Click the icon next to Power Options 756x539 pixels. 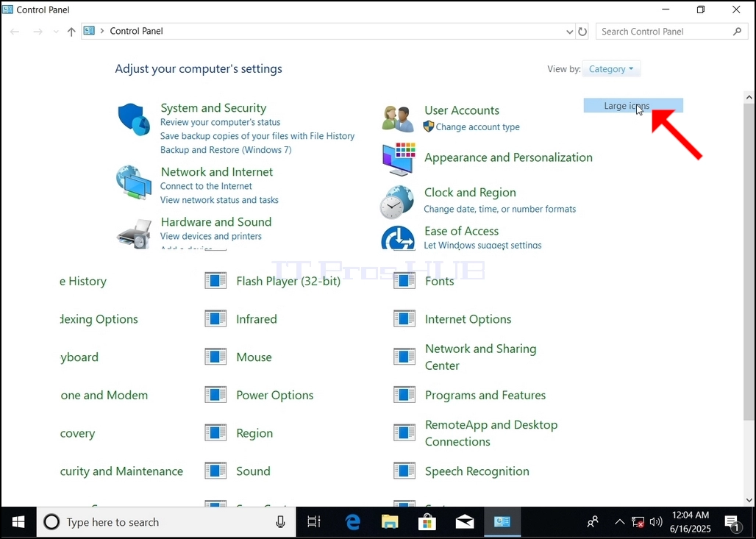pos(215,395)
